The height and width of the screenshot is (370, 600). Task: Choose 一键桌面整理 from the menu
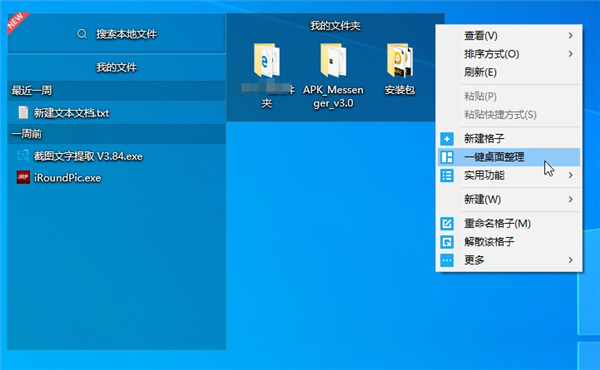pyautogui.click(x=509, y=157)
